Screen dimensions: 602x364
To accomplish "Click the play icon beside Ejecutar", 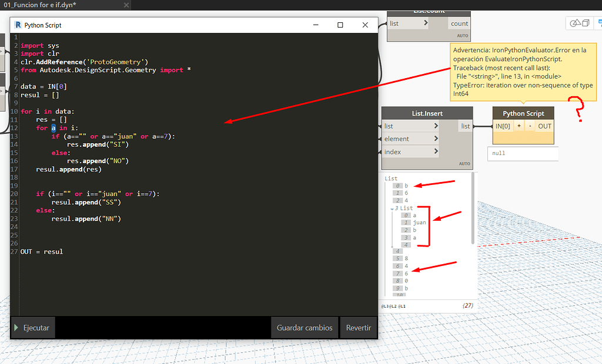I will tap(16, 328).
